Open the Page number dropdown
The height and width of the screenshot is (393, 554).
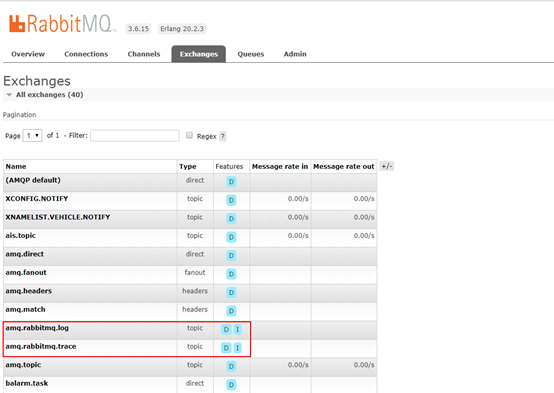point(33,135)
